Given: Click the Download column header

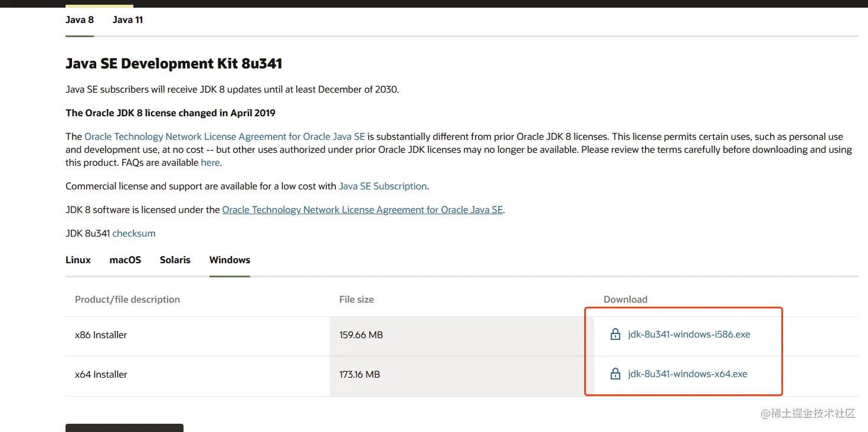Looking at the screenshot, I should pyautogui.click(x=625, y=299).
